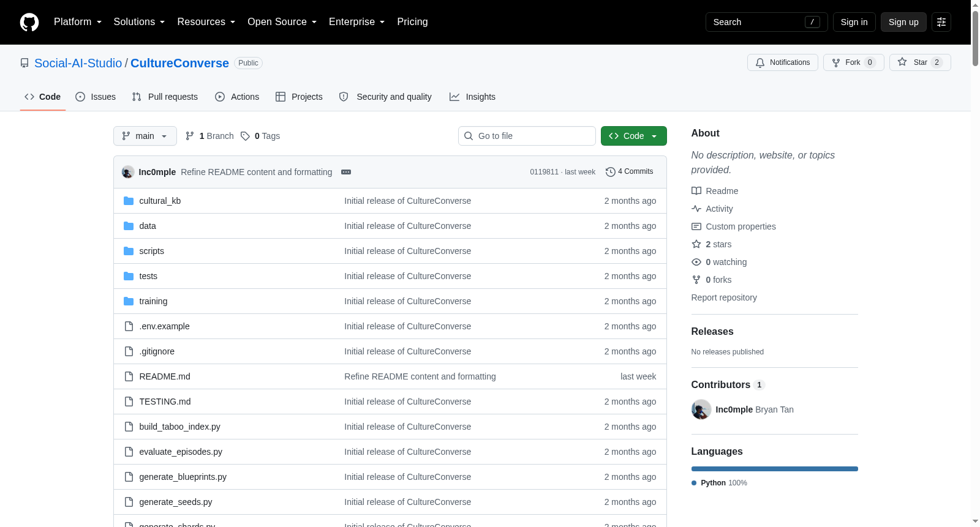The width and height of the screenshot is (980, 527).
Task: Open the Resources dropdown
Action: click(206, 22)
